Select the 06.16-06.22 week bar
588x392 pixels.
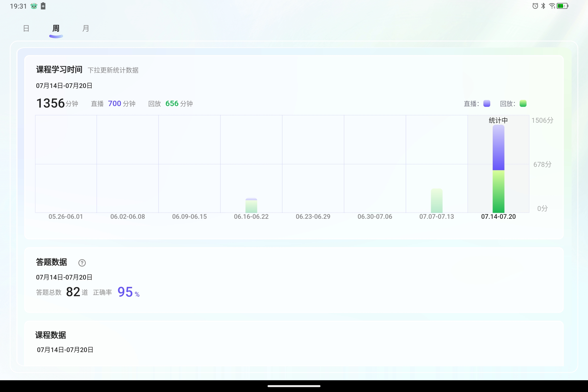(x=251, y=205)
